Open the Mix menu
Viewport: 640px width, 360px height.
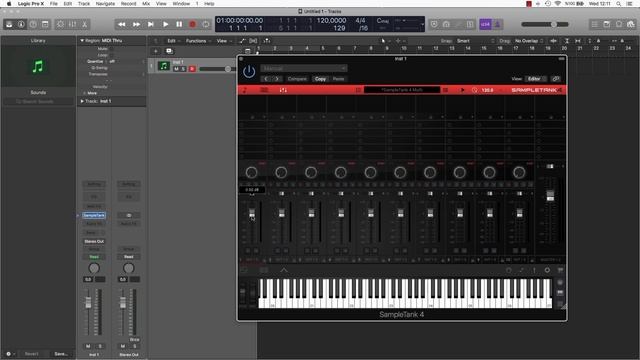click(x=146, y=4)
